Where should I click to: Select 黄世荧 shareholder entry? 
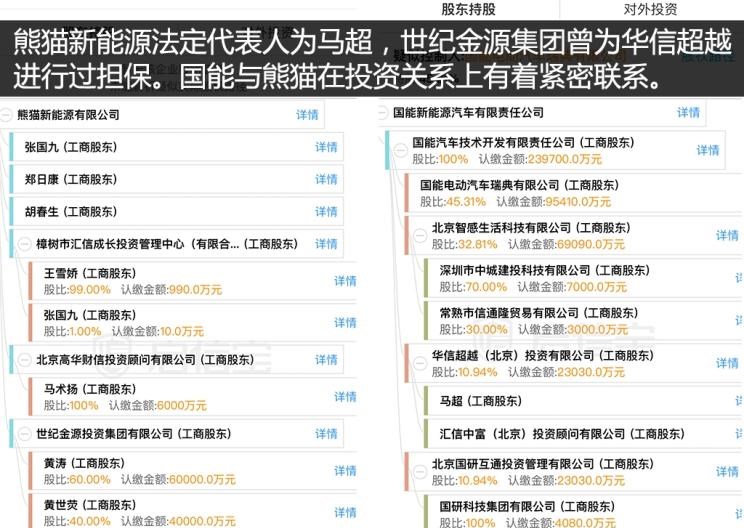(192, 511)
